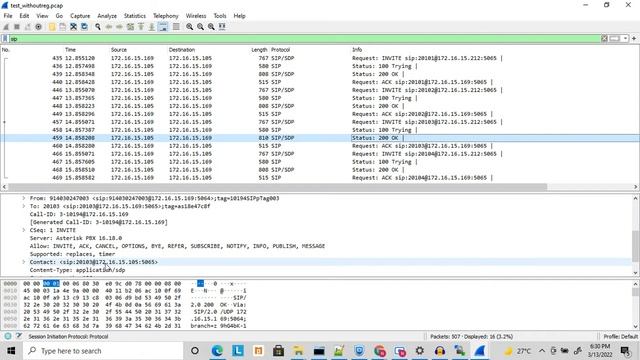The height and width of the screenshot is (360, 640).
Task: Select packet 457 INVITE sip:20103
Action: (x=320, y=122)
